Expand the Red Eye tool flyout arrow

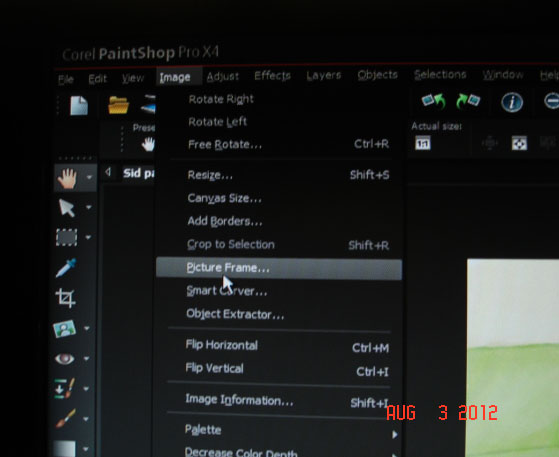click(86, 358)
